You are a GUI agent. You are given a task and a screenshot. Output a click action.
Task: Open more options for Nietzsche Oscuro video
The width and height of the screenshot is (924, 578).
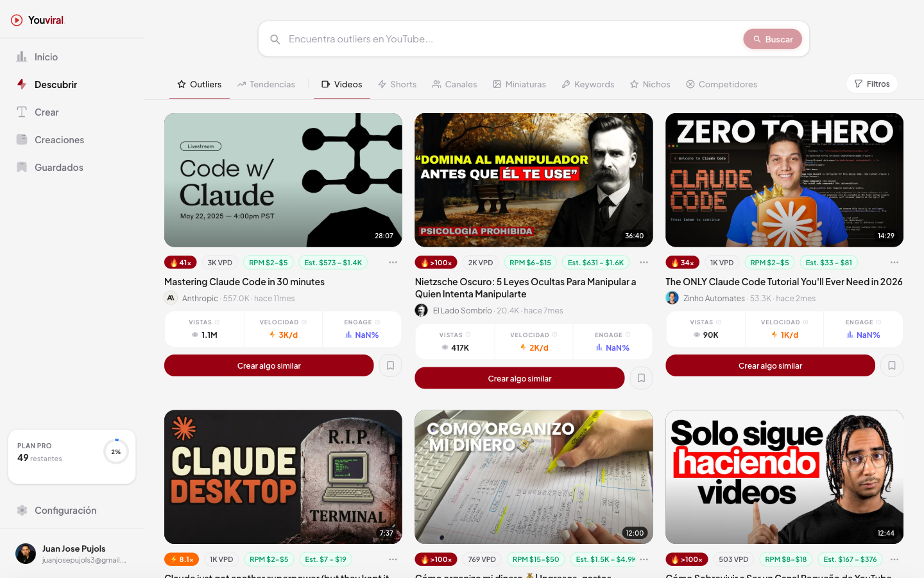coord(644,263)
